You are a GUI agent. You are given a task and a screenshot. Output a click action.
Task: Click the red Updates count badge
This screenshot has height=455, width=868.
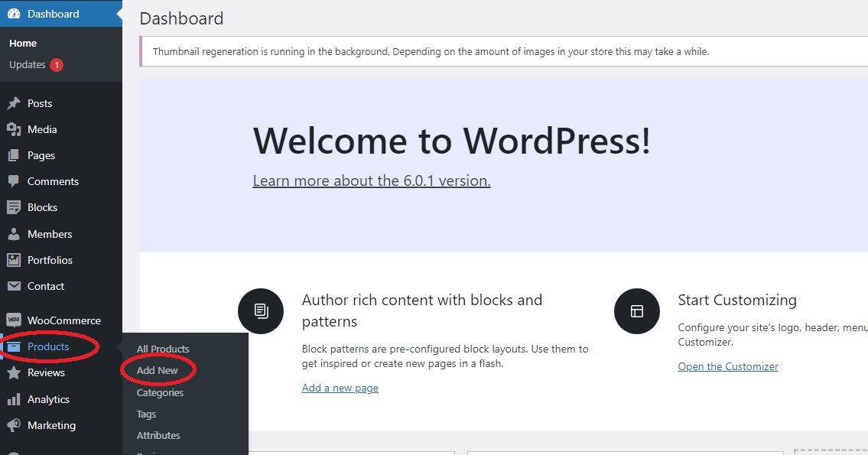coord(57,65)
